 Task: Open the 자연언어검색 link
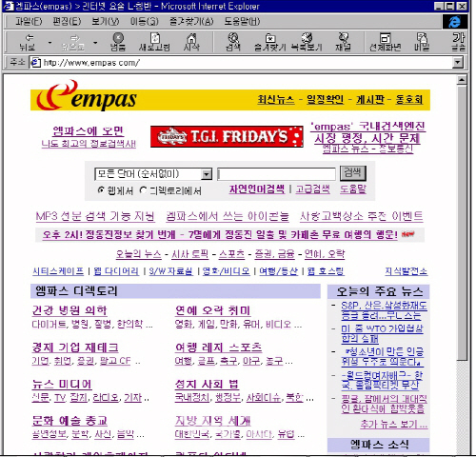click(257, 189)
